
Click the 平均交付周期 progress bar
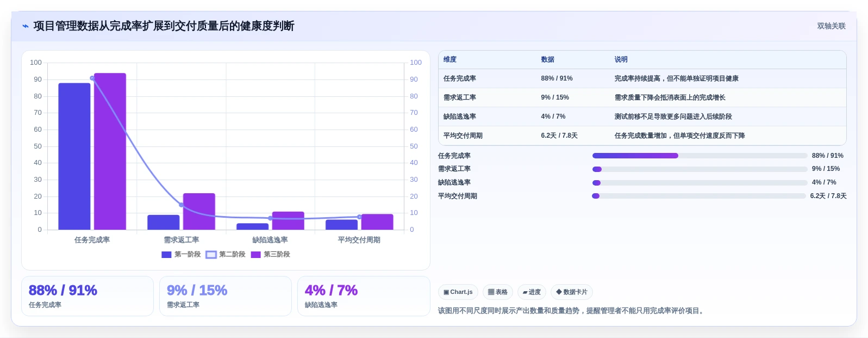tap(698, 196)
